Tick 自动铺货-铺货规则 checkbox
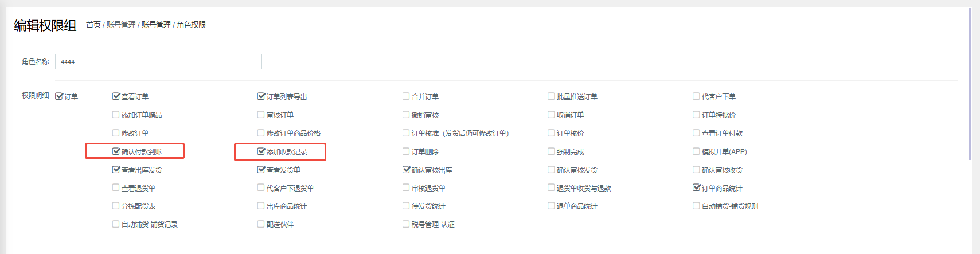The image size is (980, 254). (x=696, y=206)
